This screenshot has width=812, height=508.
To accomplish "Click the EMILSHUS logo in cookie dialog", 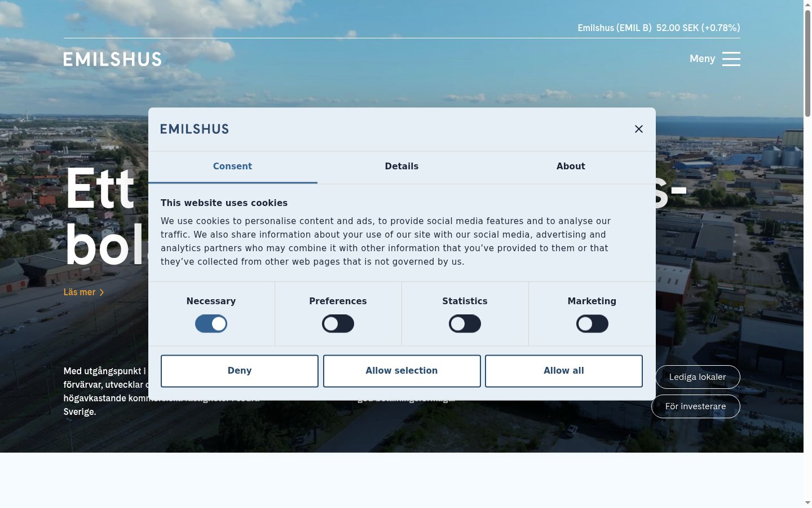I will pos(195,129).
